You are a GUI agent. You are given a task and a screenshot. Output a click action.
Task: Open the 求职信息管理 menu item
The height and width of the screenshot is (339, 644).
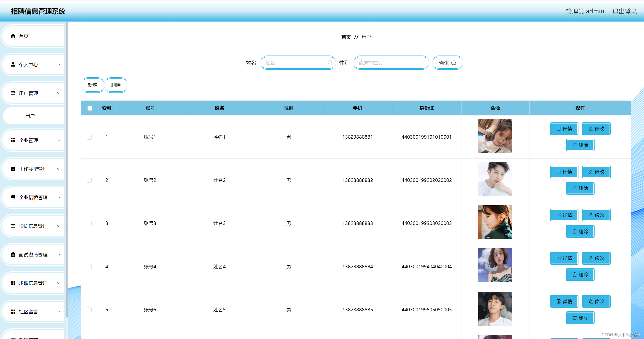pyautogui.click(x=33, y=283)
